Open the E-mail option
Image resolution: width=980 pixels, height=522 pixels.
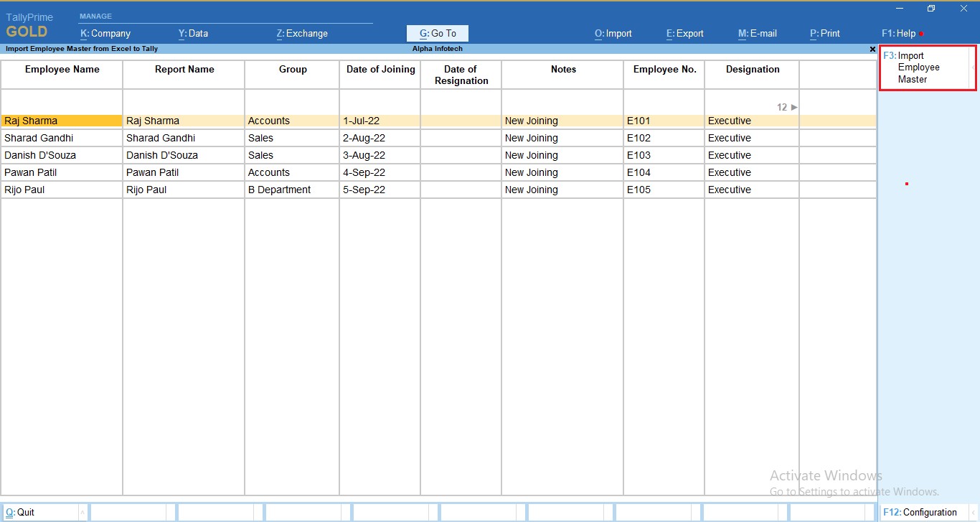[x=758, y=33]
